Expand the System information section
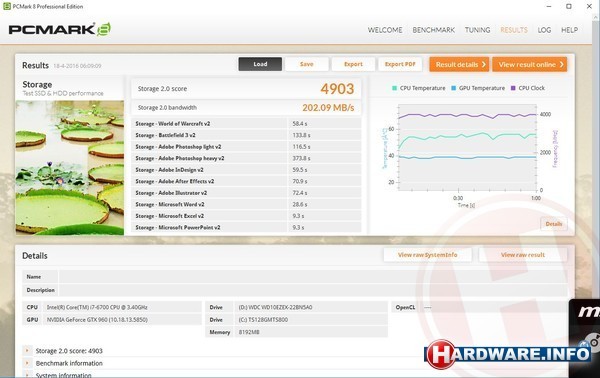The height and width of the screenshot is (378, 600). pyautogui.click(x=27, y=375)
